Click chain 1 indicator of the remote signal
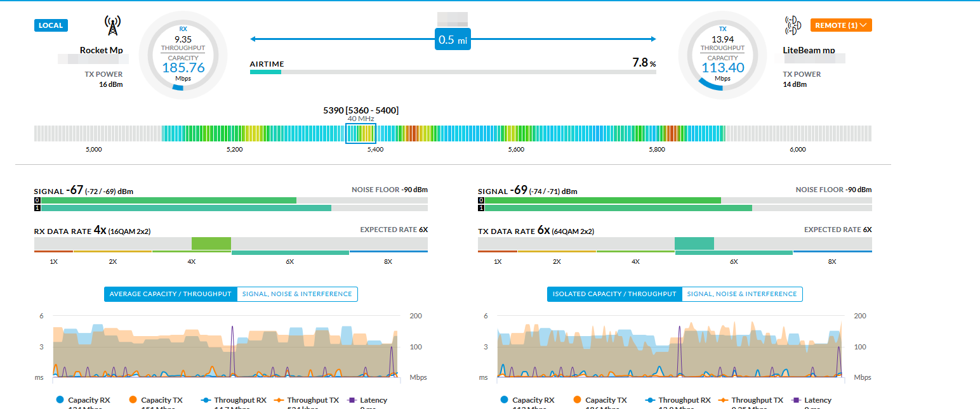This screenshot has height=409, width=980. tap(480, 208)
